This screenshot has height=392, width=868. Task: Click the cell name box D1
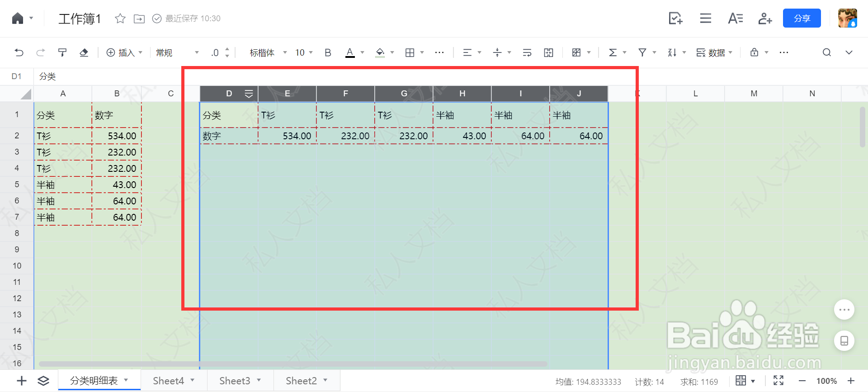click(17, 76)
